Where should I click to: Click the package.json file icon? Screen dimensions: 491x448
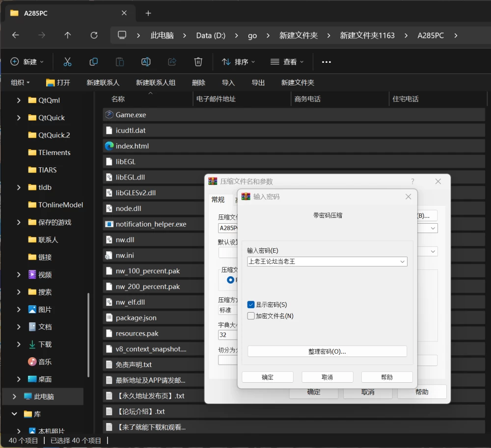tap(109, 318)
